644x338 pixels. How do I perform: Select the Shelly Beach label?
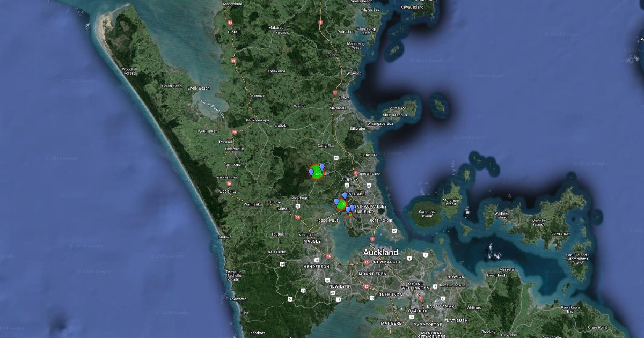(197, 88)
